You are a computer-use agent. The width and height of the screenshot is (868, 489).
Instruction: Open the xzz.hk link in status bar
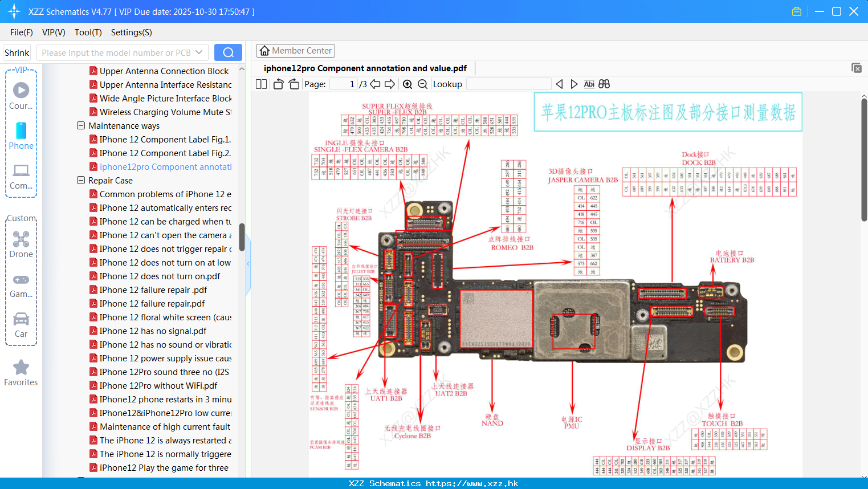click(x=472, y=483)
